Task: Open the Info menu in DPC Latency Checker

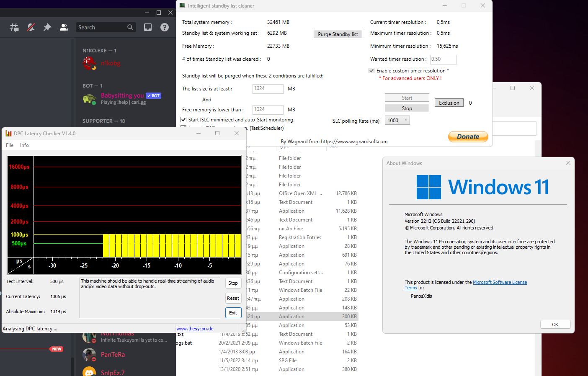Action: point(25,145)
